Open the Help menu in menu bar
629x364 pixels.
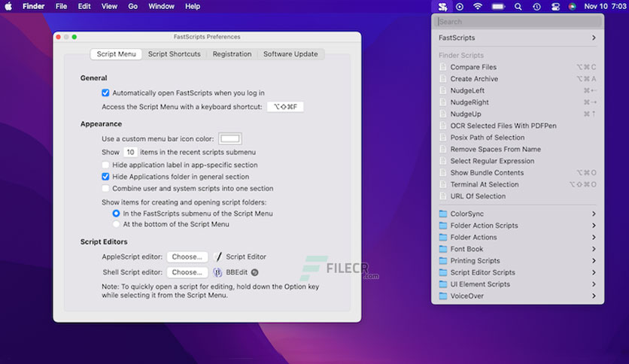(x=193, y=7)
